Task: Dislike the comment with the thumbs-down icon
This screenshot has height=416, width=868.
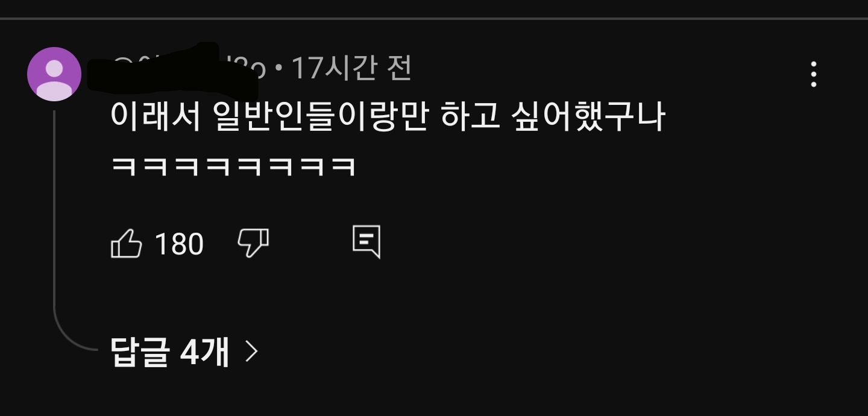Action: (253, 244)
